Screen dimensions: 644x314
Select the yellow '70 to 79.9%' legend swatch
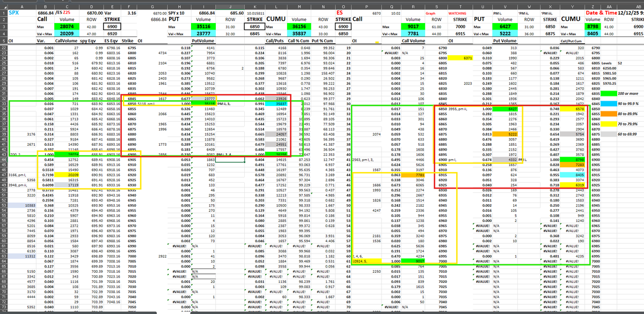point(609,124)
